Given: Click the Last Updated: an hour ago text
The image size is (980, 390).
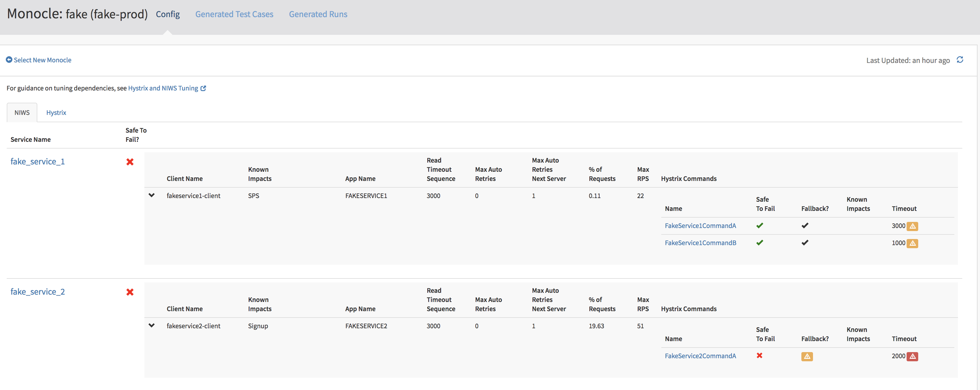Looking at the screenshot, I should 908,61.
